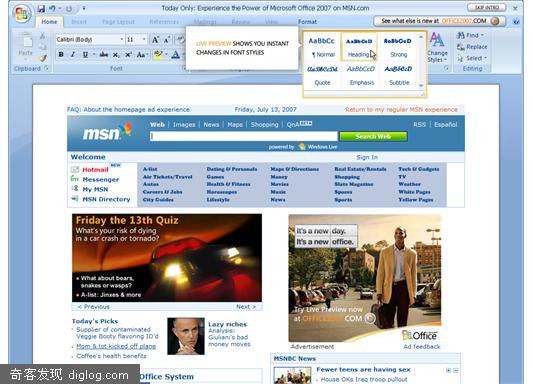Open Hotmail link
This screenshot has height=384, width=533.
coord(95,170)
